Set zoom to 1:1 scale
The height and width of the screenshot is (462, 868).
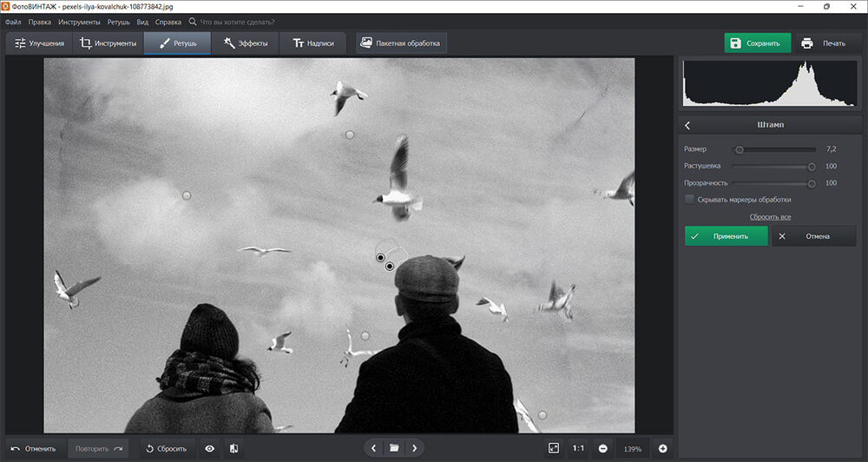click(x=577, y=448)
